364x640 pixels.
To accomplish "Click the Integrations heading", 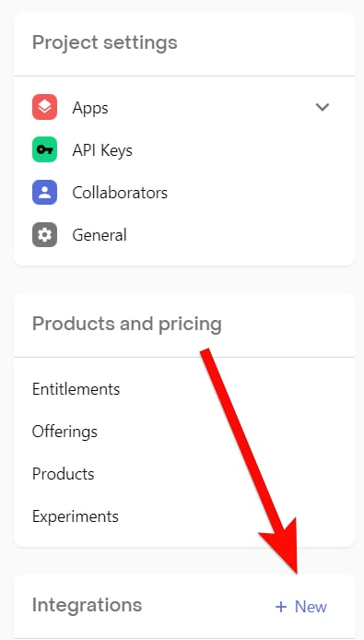I will coord(87,605).
